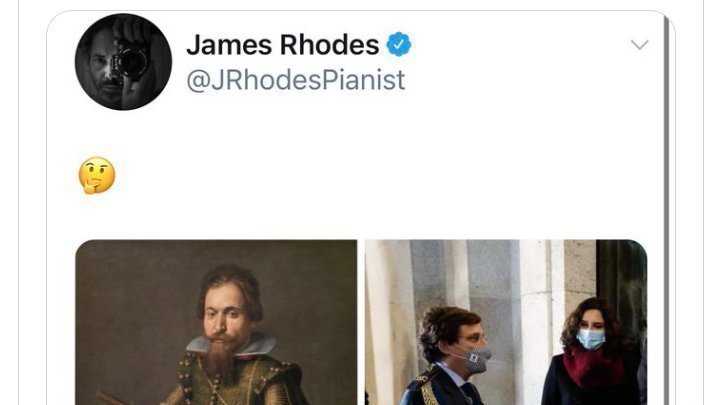The width and height of the screenshot is (720, 405).
Task: Open James Rhodes' round profile avatar
Action: (x=123, y=62)
